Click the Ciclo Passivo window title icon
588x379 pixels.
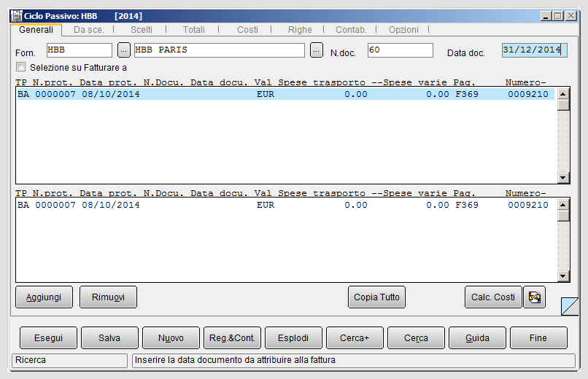[x=17, y=16]
